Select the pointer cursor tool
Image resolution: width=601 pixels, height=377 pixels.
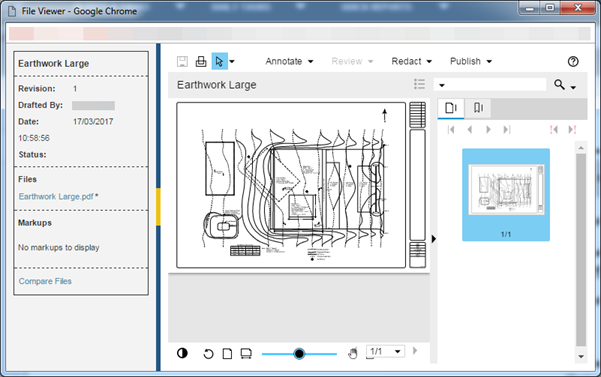coord(220,61)
